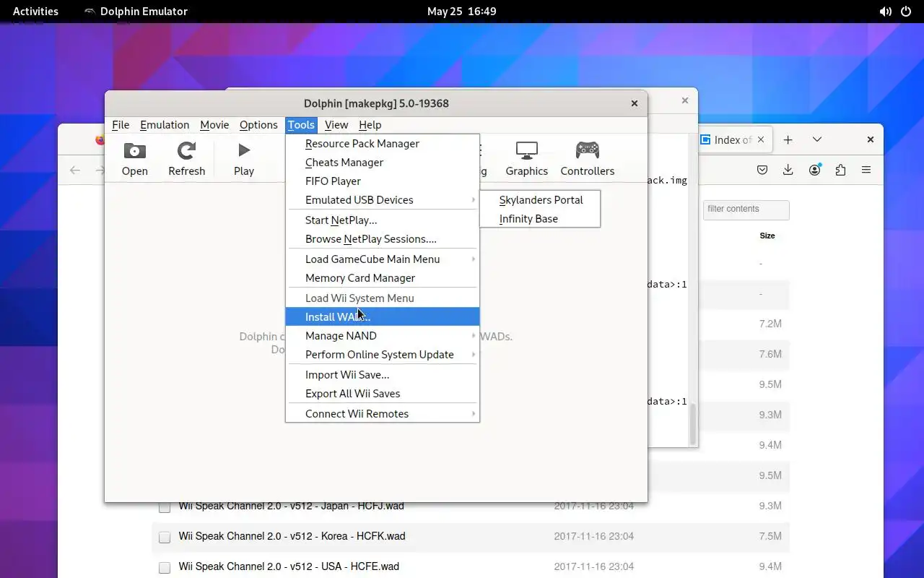
Task: Expand the Connect Wii Remotes submenu
Action: 383,413
